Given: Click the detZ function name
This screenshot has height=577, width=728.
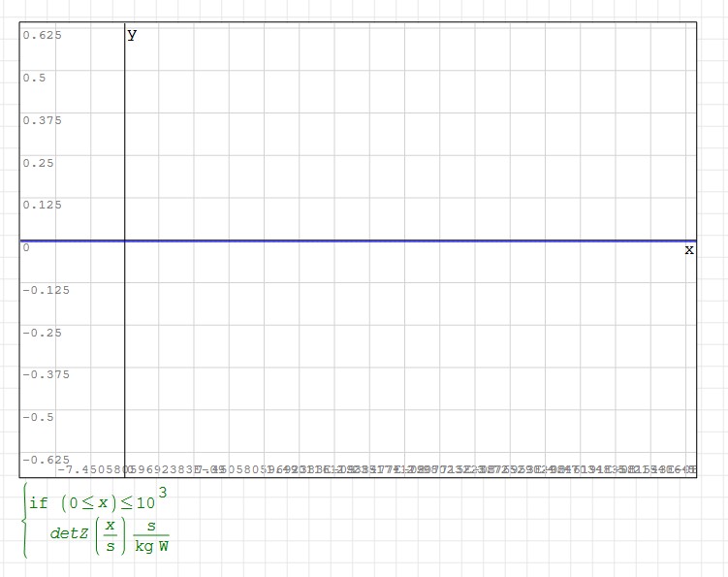Looking at the screenshot, I should (69, 534).
